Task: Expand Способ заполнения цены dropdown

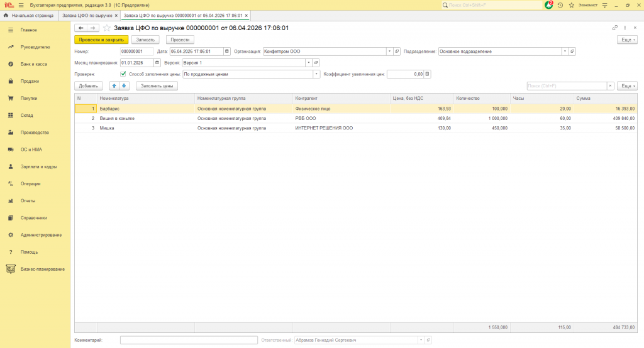Action: [x=316, y=74]
